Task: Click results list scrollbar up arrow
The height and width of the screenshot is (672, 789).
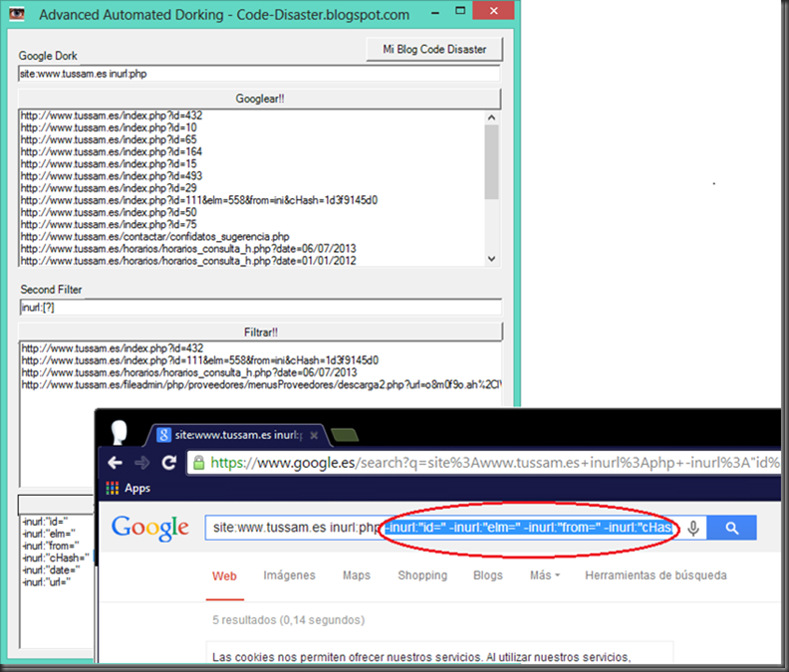Action: pyautogui.click(x=491, y=117)
